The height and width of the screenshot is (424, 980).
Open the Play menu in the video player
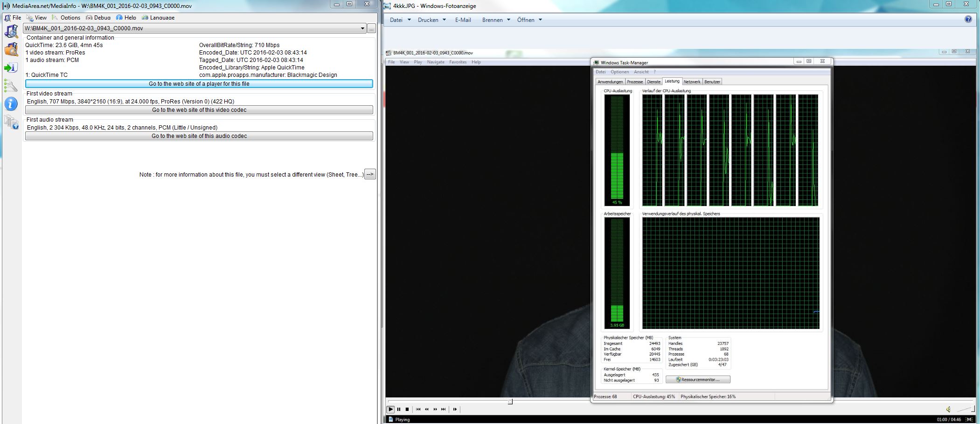pos(418,62)
